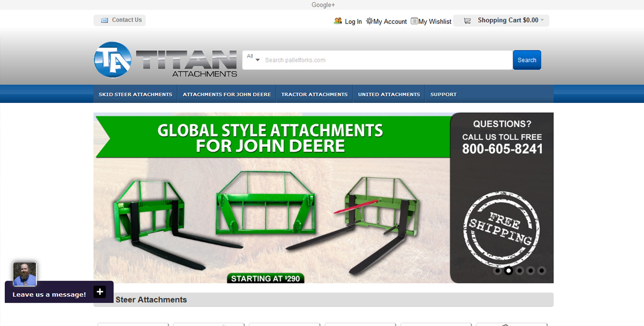Open the United Attachments menu

(389, 94)
